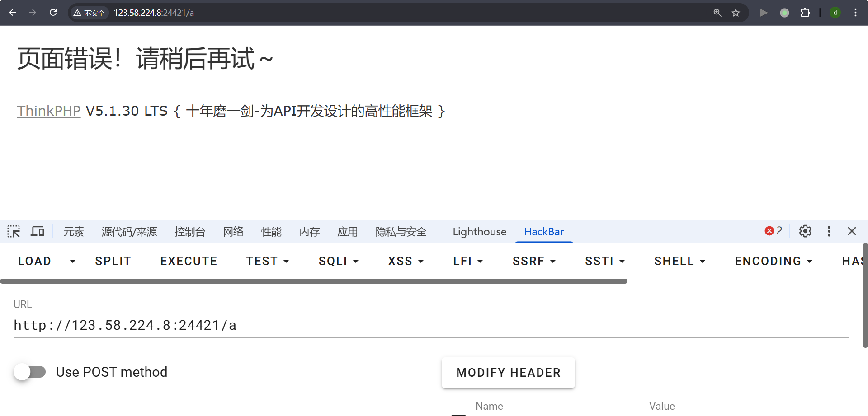This screenshot has width=868, height=416.
Task: Open the ThinkPHP link
Action: (49, 111)
